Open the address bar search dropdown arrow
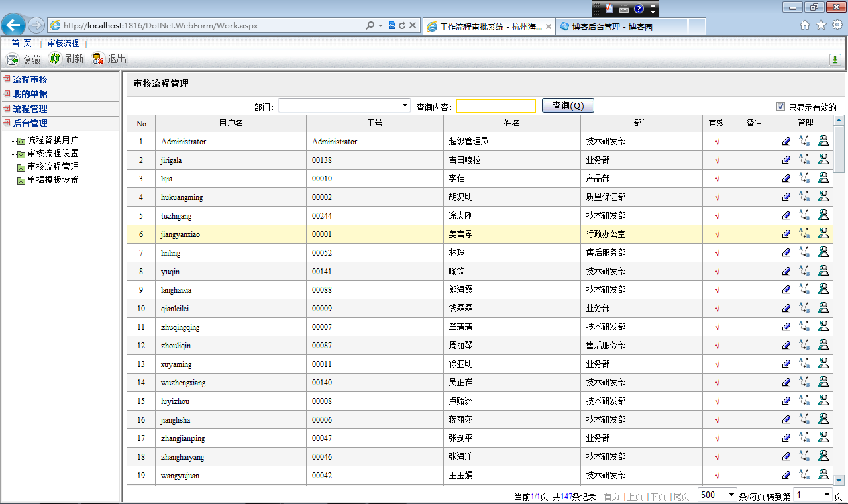The height and width of the screenshot is (504, 848). coord(381,26)
